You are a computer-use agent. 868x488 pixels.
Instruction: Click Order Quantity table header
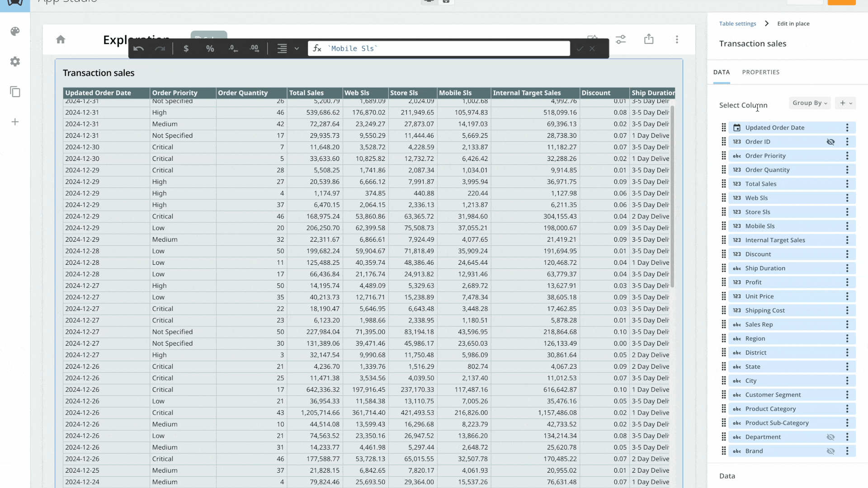(x=251, y=93)
